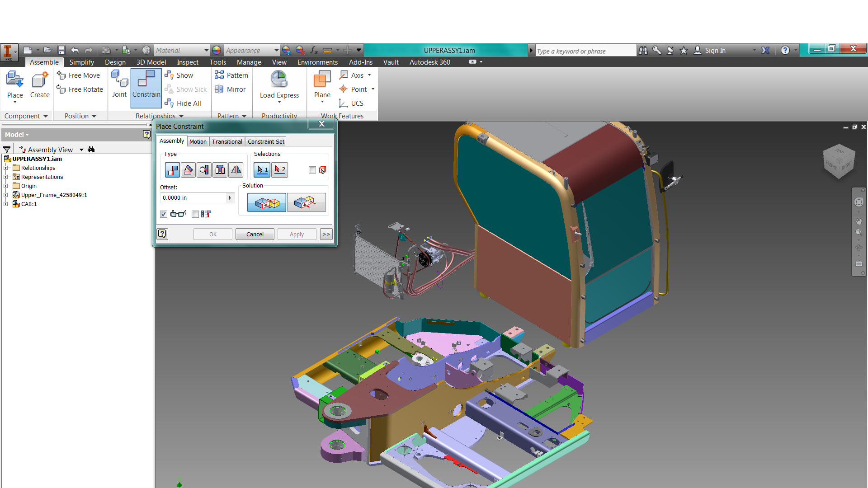Open the ViewCube in the viewport
Viewport: 868px width, 488px height.
click(x=839, y=161)
